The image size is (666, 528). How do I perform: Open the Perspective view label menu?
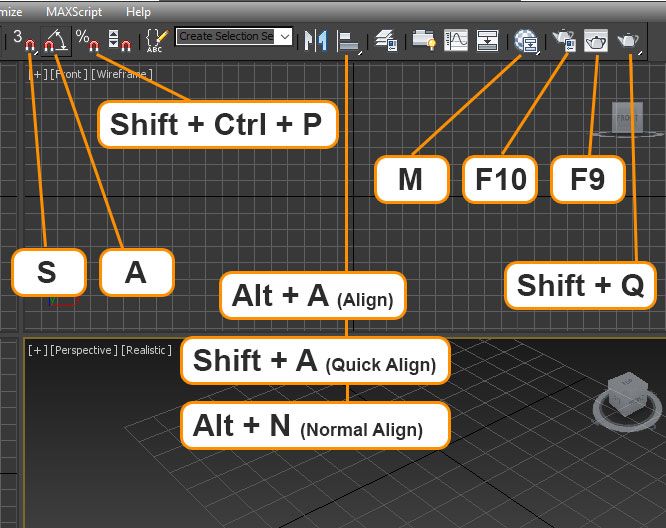(84, 350)
